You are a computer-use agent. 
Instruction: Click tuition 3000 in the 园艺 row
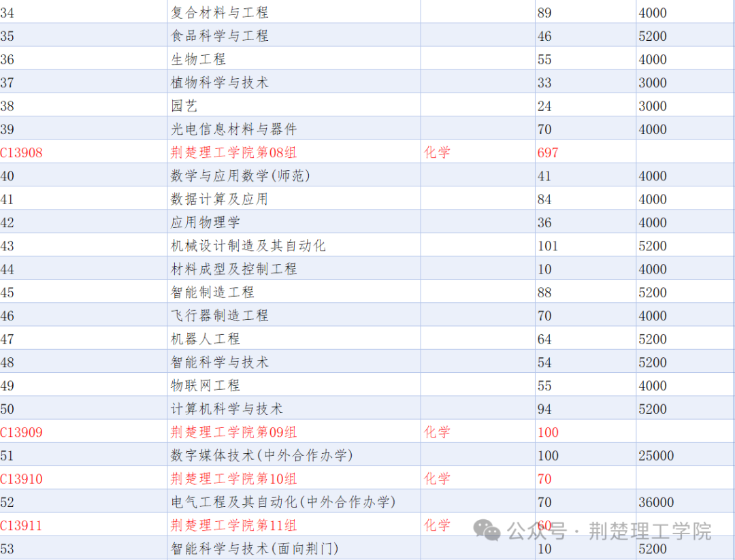[x=652, y=106]
